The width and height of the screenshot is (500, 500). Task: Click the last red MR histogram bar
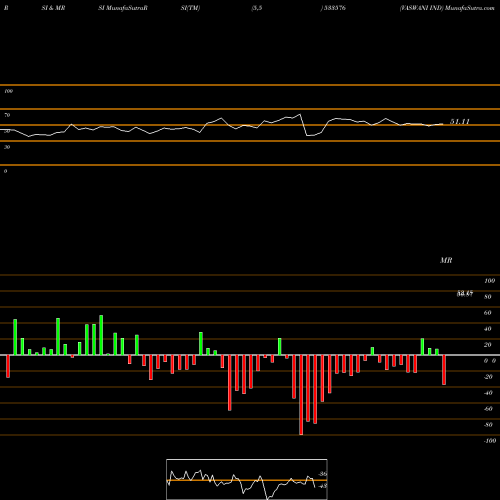tap(444, 370)
